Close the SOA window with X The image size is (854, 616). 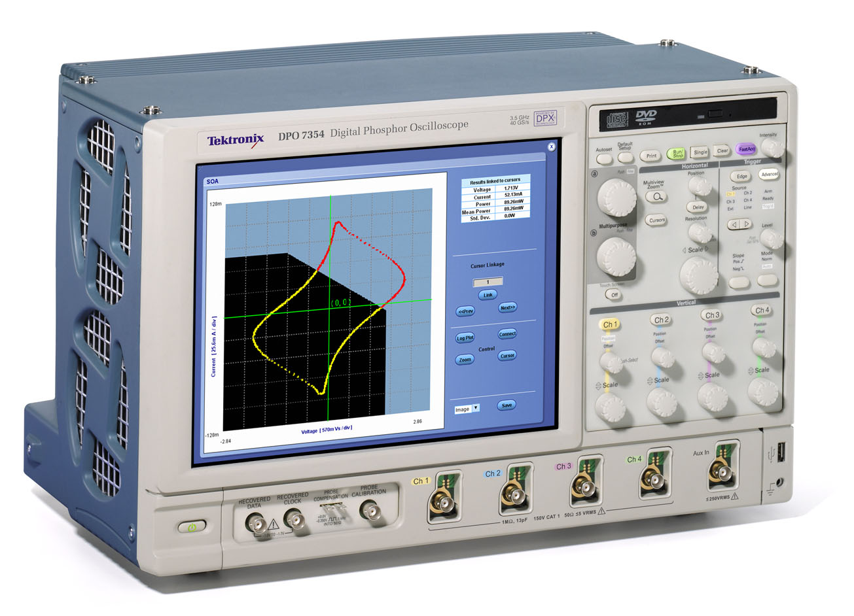(552, 147)
